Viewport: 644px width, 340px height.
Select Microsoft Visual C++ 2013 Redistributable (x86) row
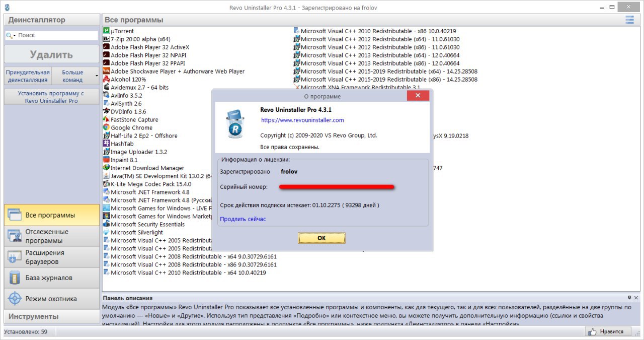coord(377,63)
